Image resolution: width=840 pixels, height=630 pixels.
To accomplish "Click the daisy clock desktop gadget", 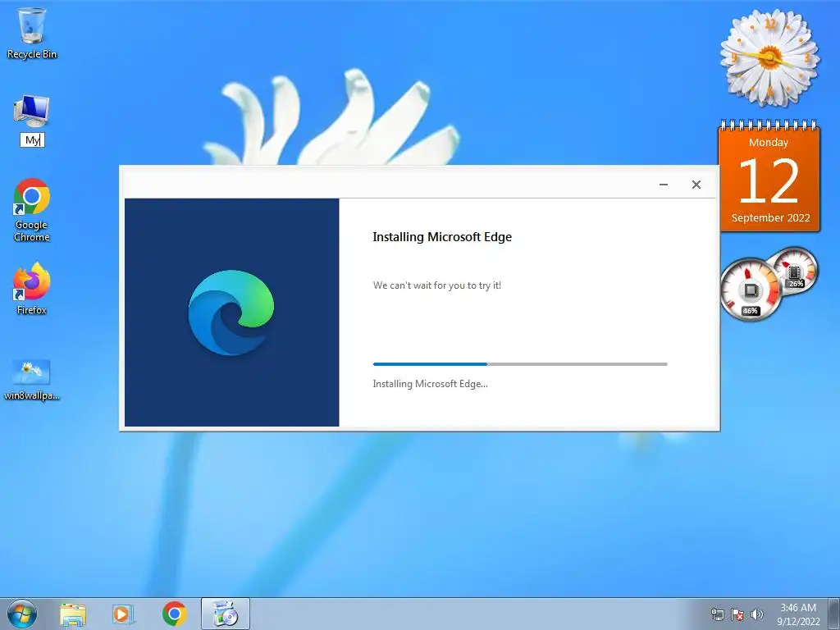I will (769, 57).
